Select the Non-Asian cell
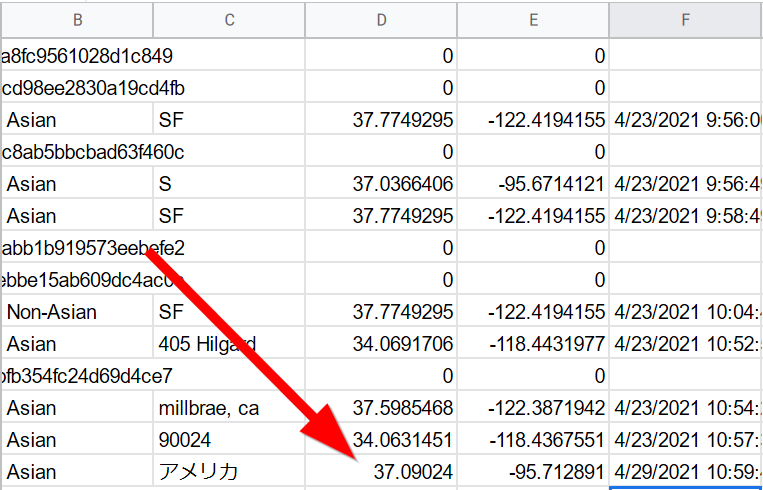 click(52, 312)
